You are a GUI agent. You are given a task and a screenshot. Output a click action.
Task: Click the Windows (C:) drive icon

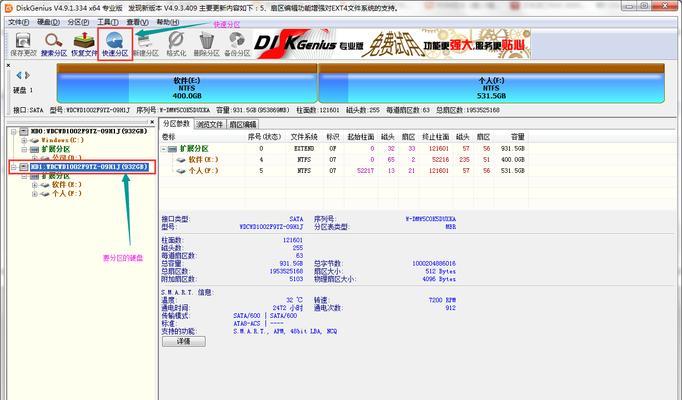35,140
